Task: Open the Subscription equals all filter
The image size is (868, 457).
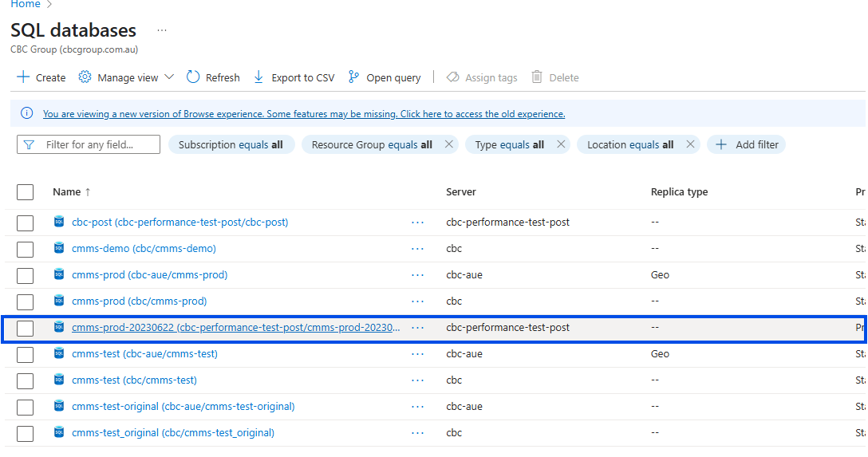Action: coord(231,144)
